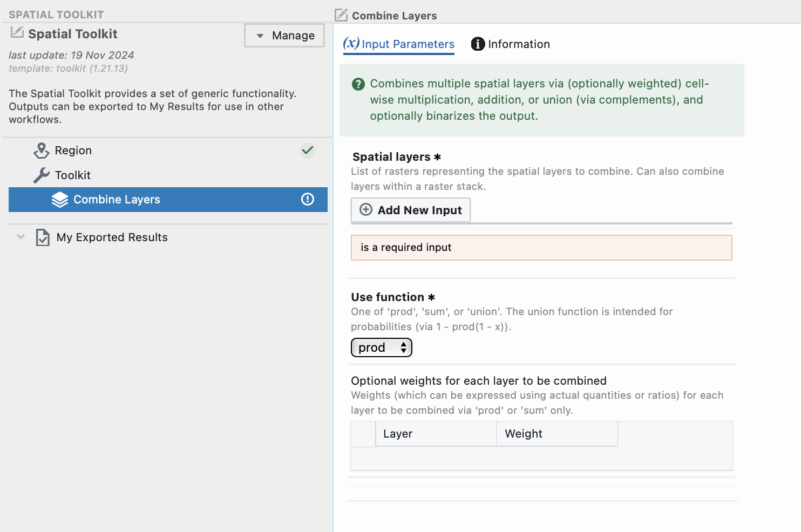Click the Spatial Toolkit edit pencil icon
The image size is (801, 532).
(x=17, y=32)
